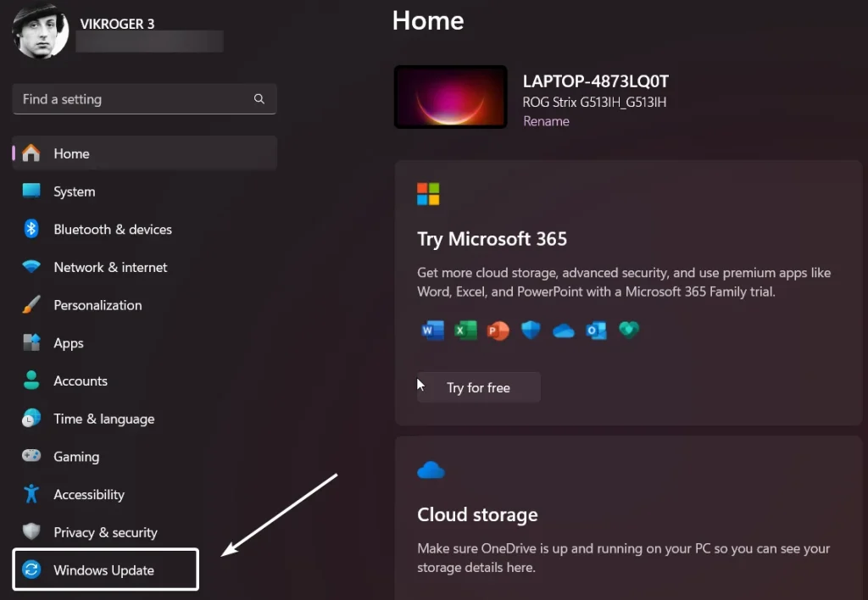Click the System monitor icon
Screen dimensions: 868x600
point(31,191)
